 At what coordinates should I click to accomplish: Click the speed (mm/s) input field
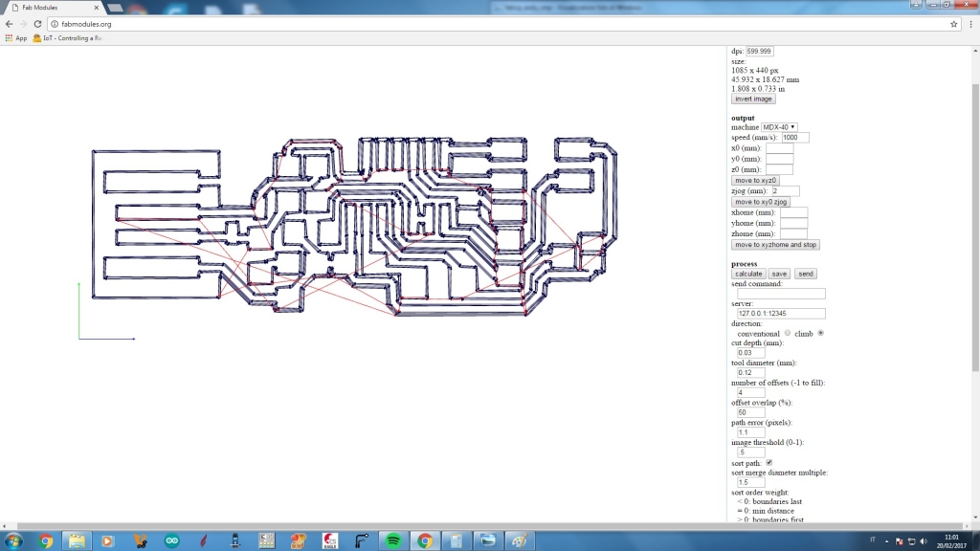[x=795, y=138]
